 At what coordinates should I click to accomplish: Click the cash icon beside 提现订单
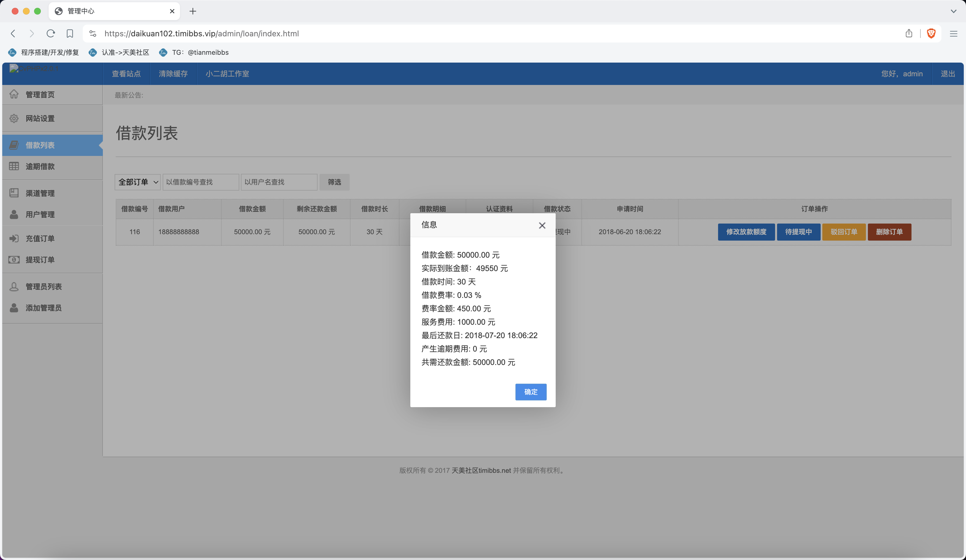click(x=14, y=260)
